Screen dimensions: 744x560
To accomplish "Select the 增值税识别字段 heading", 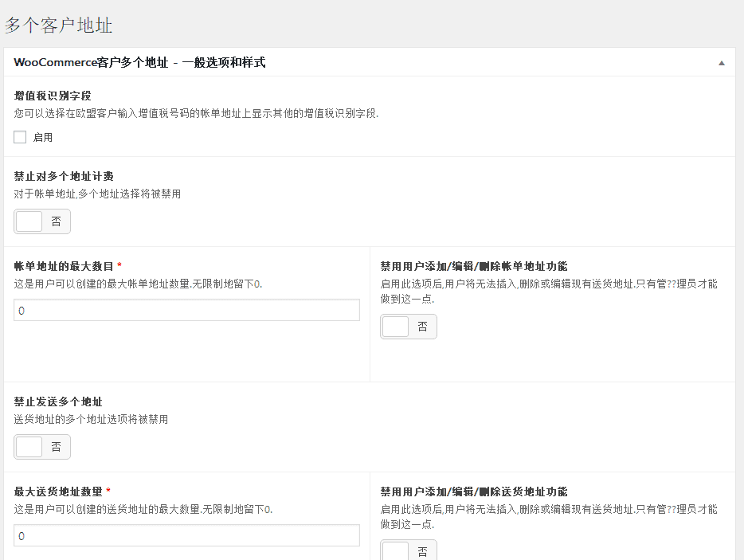I will 53,96.
